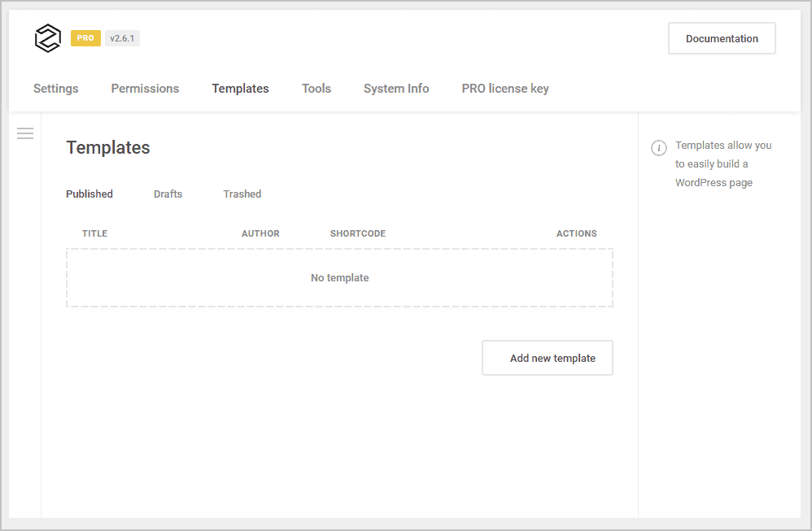Click the info icon next to the templates tip

(658, 148)
